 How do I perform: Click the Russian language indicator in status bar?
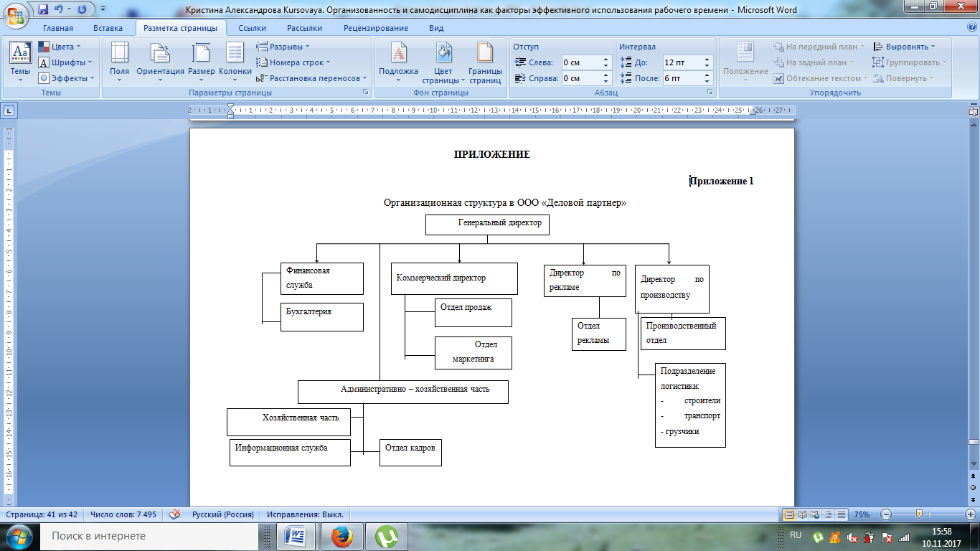(223, 514)
